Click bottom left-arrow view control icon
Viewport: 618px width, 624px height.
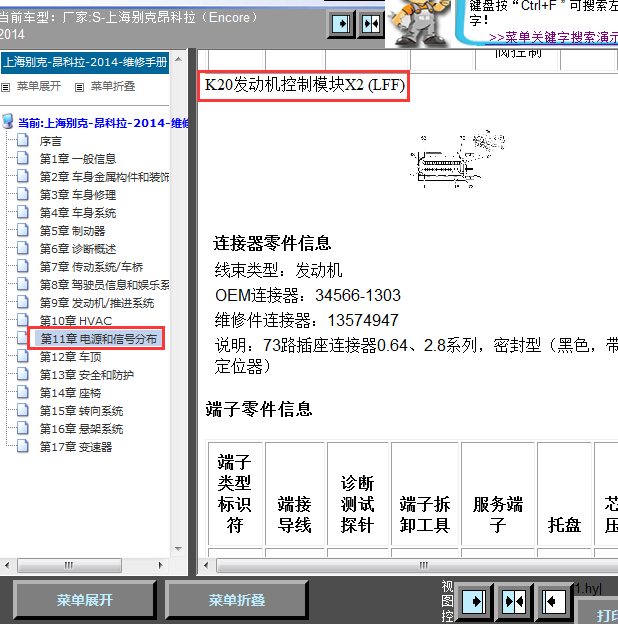tap(554, 601)
